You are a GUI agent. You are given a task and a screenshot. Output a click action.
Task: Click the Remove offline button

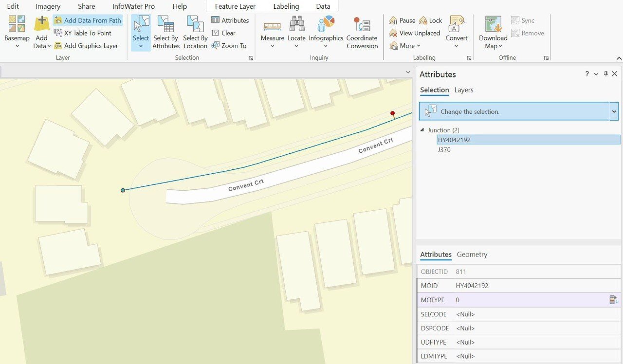(x=528, y=33)
